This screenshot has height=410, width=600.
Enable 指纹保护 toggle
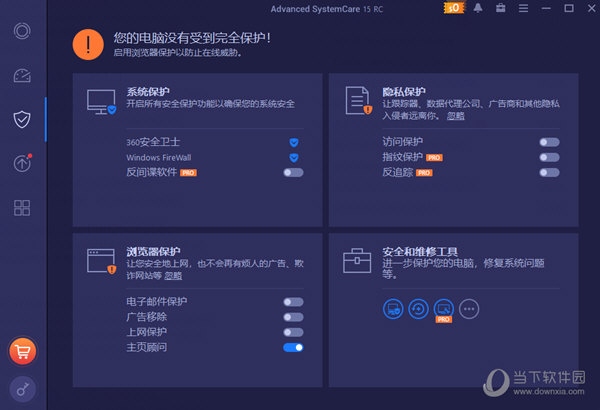[549, 157]
